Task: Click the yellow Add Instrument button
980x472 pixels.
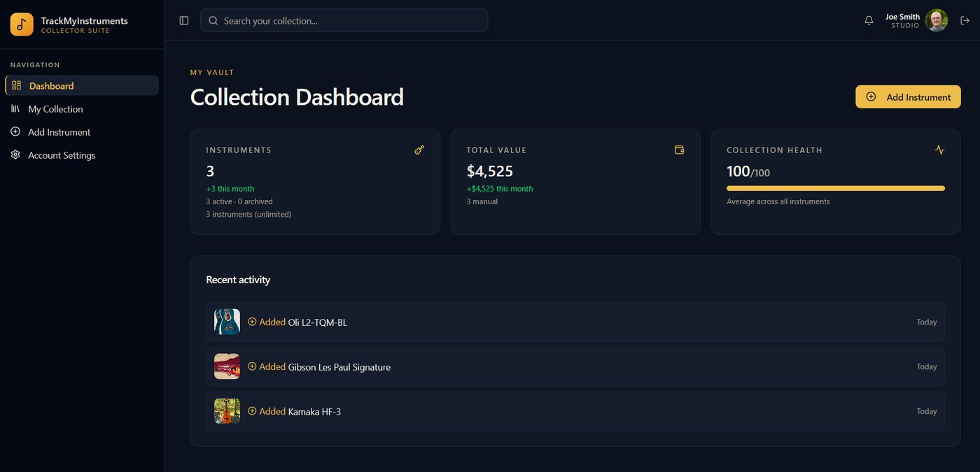Action: [x=908, y=96]
